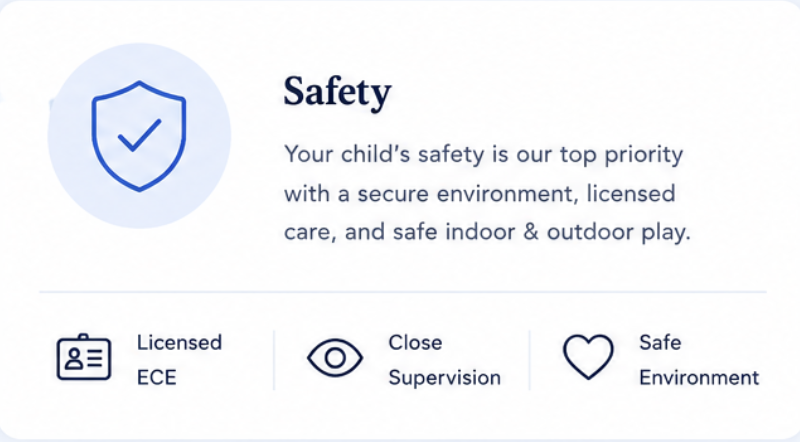Click the person silhouette on the ID badge

click(74, 358)
